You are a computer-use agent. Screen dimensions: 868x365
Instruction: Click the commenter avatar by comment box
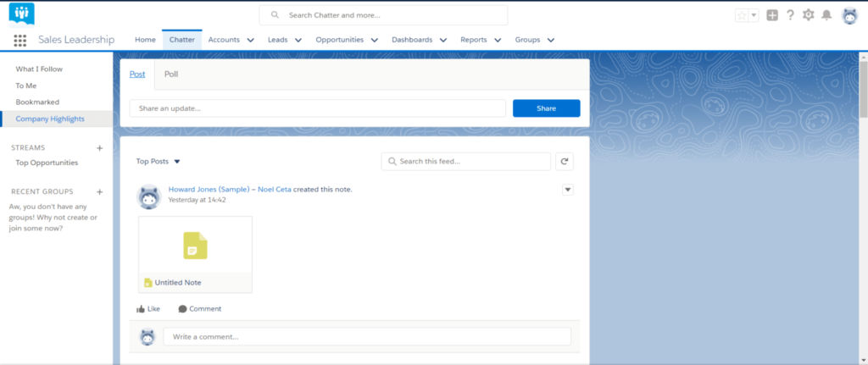(x=147, y=337)
